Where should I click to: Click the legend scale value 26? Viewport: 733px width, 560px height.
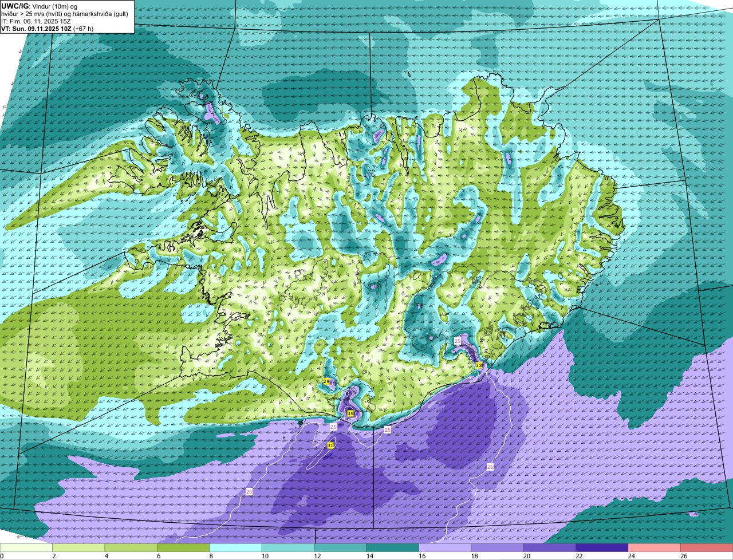684,556
